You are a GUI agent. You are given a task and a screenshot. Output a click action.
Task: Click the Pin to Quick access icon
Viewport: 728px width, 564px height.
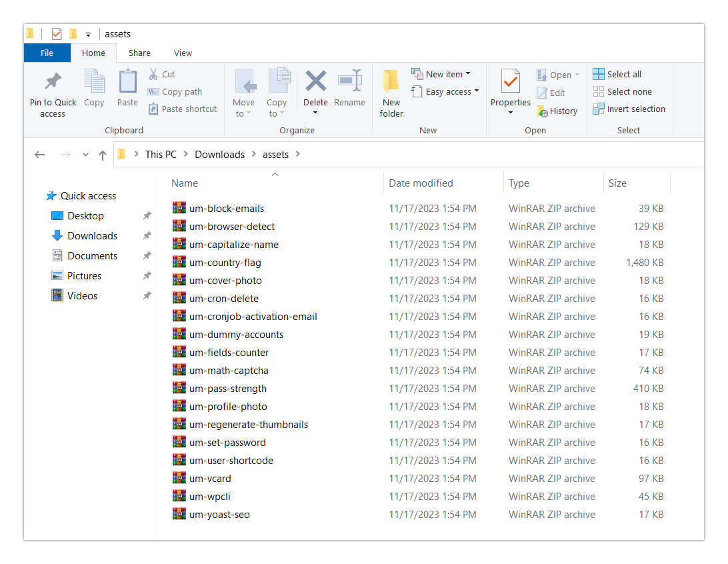point(53,81)
